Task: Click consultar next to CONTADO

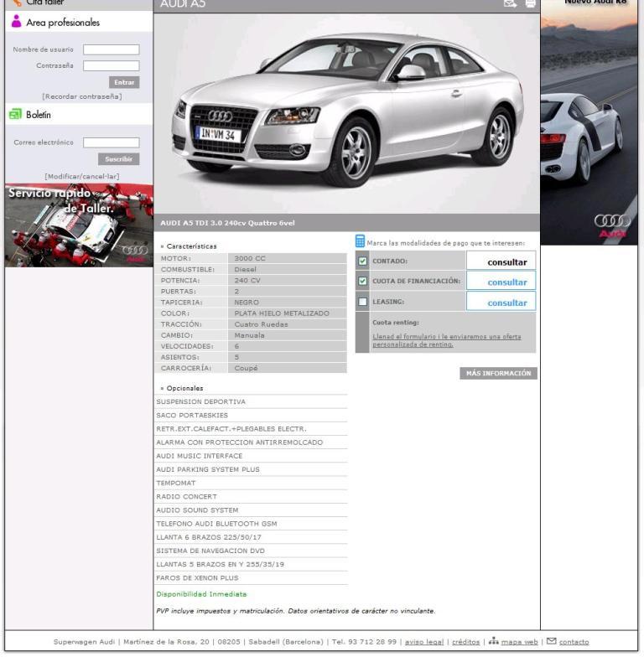Action: coord(506,262)
